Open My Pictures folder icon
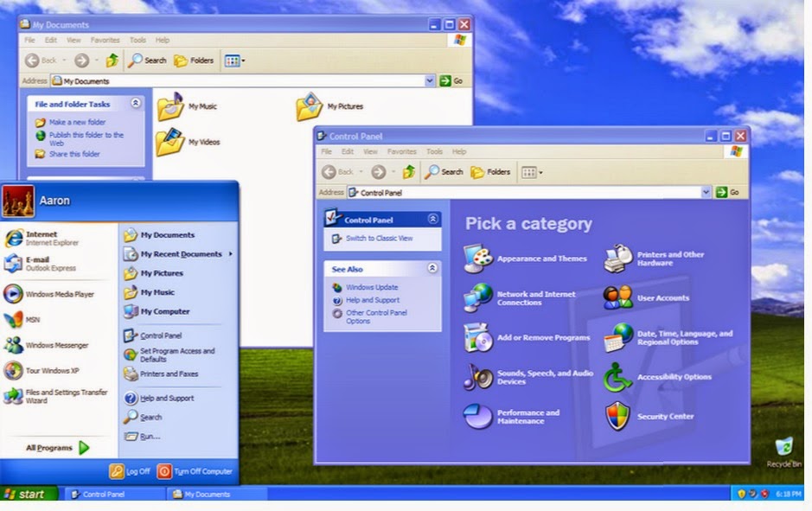The width and height of the screenshot is (812, 511). pyautogui.click(x=310, y=106)
